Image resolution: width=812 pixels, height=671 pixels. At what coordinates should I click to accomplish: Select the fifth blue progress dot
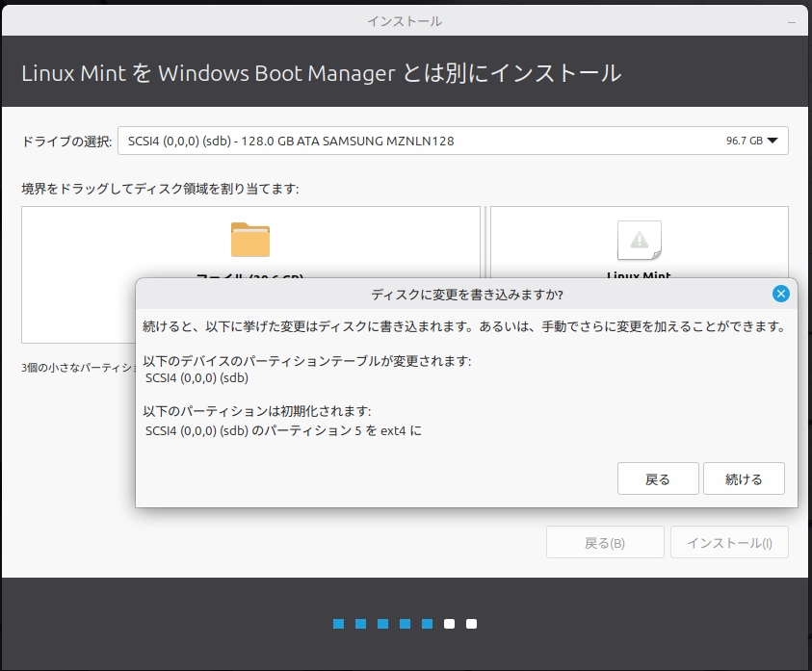[x=428, y=624]
